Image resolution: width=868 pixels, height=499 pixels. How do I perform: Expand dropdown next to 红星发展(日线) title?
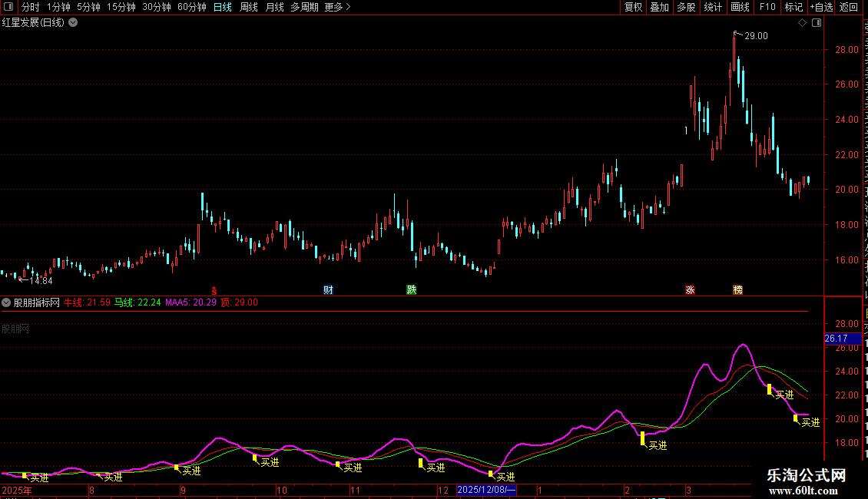coord(73,23)
